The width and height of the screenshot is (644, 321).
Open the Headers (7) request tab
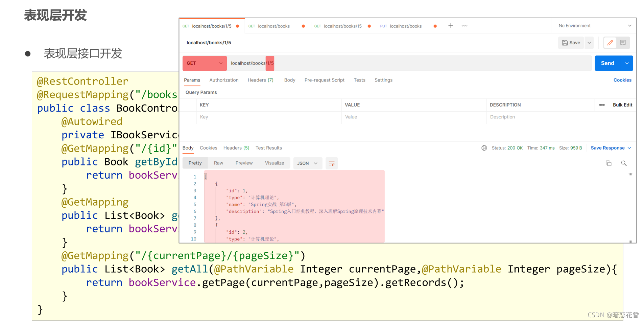[x=260, y=80]
